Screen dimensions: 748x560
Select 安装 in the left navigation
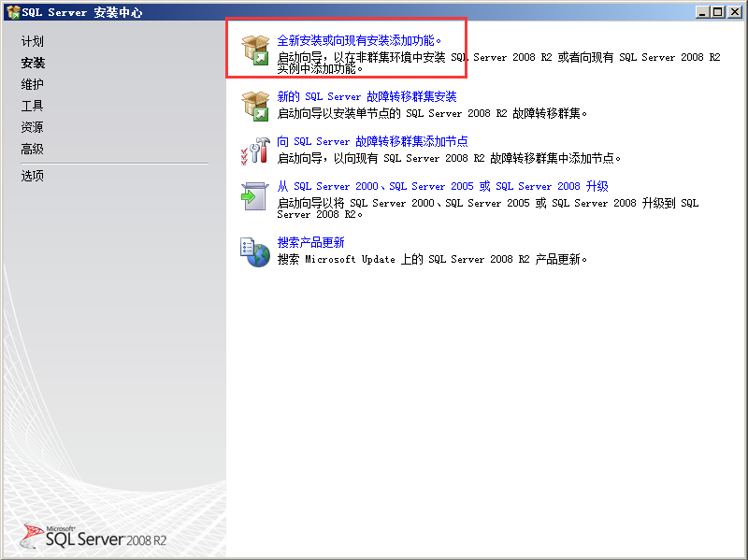click(x=33, y=63)
